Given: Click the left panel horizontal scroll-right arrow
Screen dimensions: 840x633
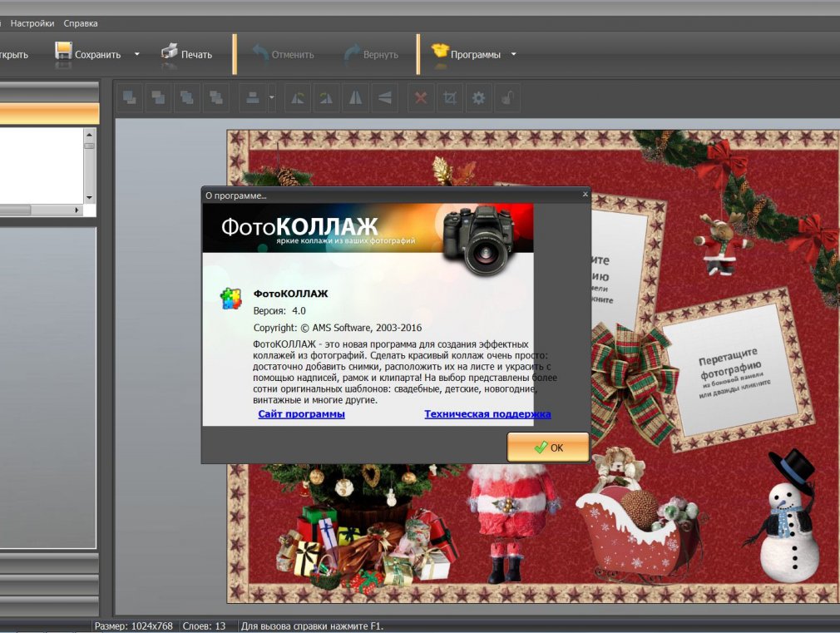Looking at the screenshot, I should point(77,210).
